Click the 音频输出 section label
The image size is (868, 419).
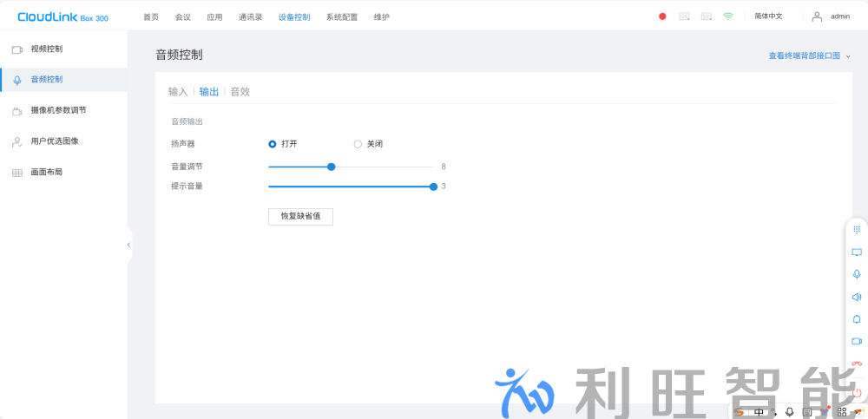click(187, 121)
